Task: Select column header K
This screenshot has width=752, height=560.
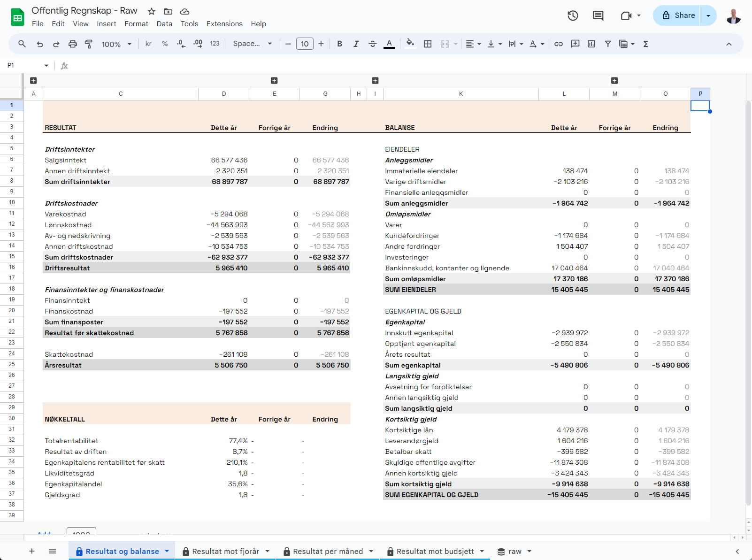Action: (461, 94)
